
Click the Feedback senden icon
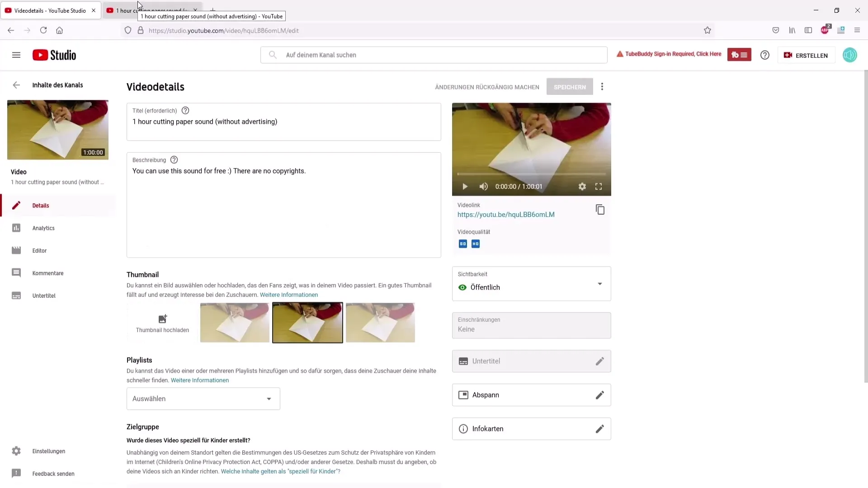tap(16, 473)
